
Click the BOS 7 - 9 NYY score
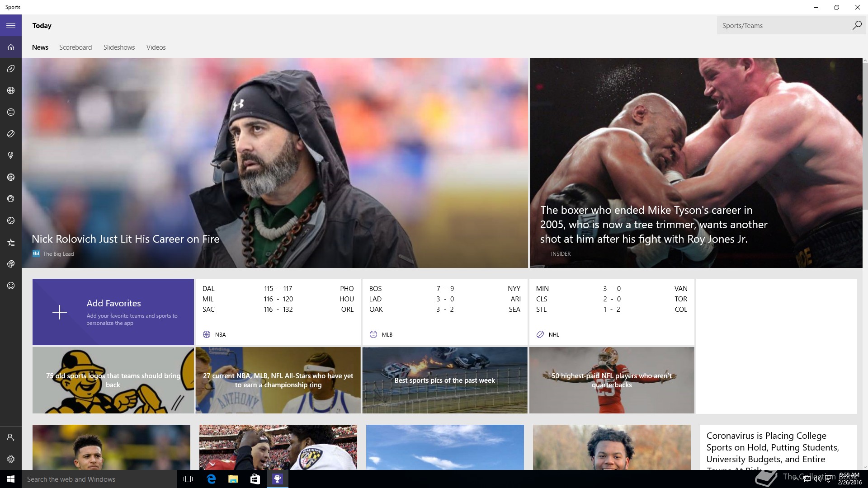[445, 288]
